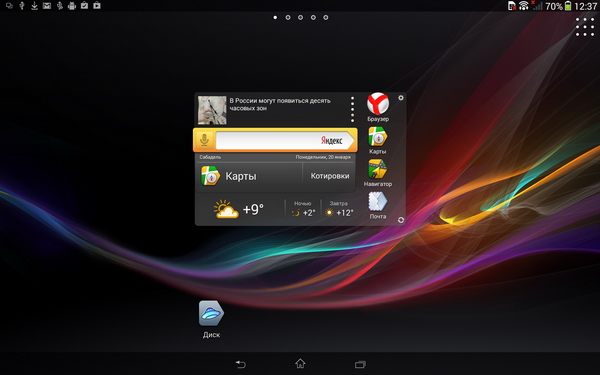This screenshot has width=600, height=375.
Task: Open recent apps navigation button
Action: (360, 364)
